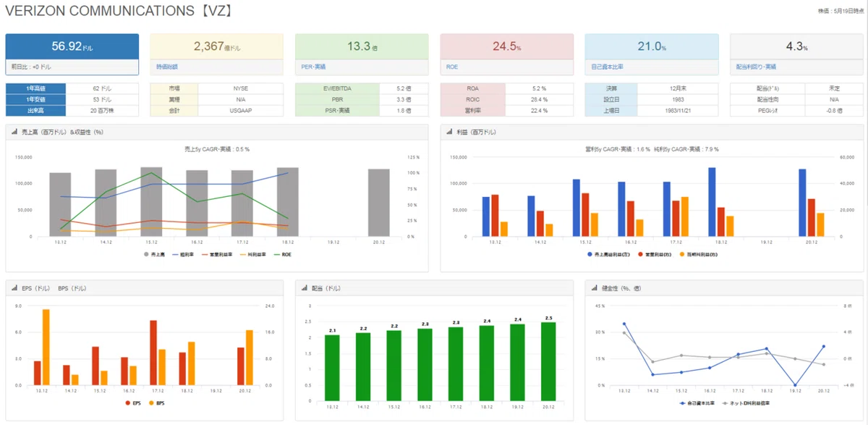The image size is (868, 425).
Task: Click the 株価: 5月19日時点 note
Action: (x=840, y=11)
